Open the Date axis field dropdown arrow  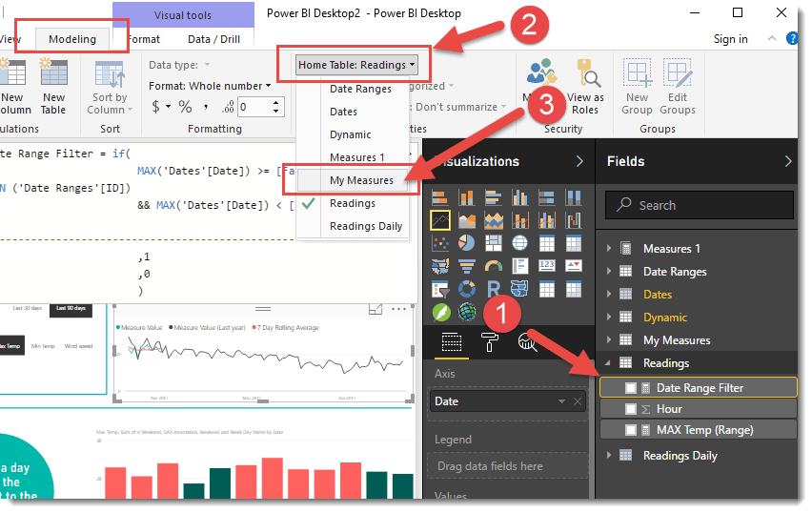561,401
